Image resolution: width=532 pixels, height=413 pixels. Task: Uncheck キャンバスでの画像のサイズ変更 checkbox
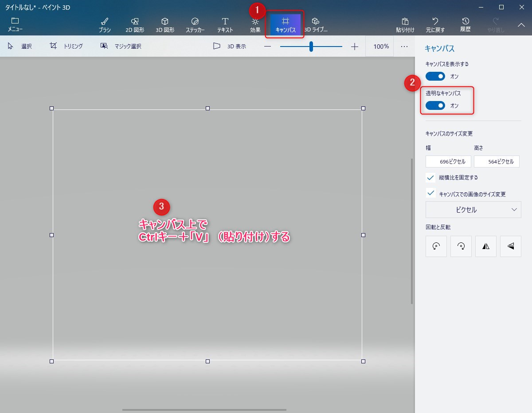tap(430, 193)
